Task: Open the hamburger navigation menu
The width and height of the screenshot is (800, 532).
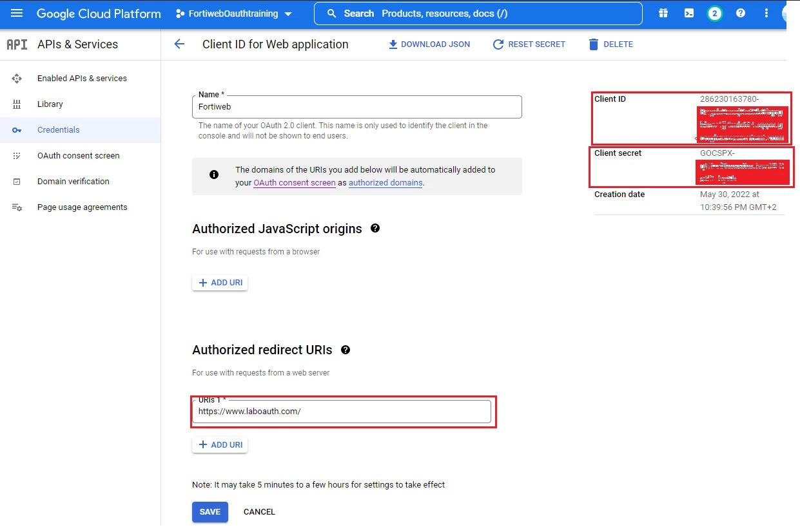Action: (17, 14)
